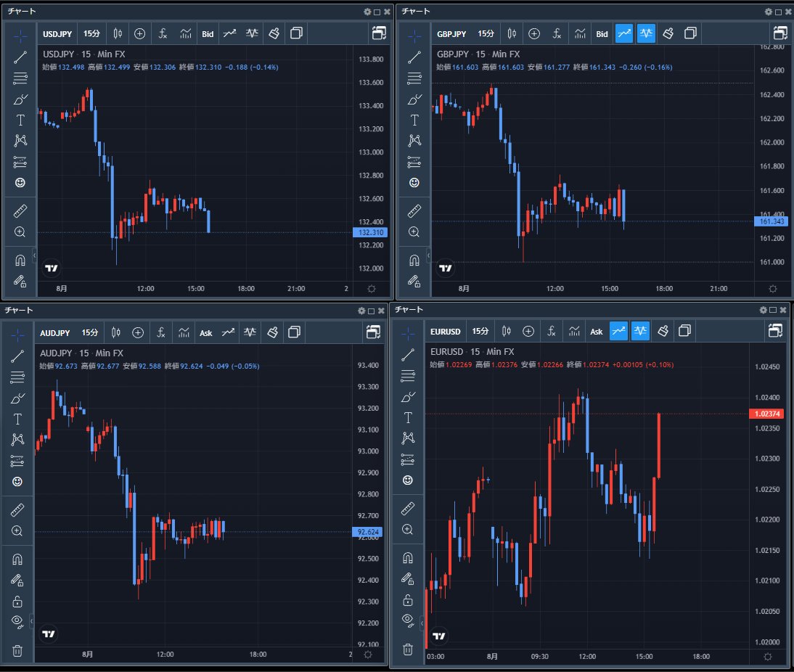This screenshot has width=794, height=672.
Task: Lock all drawings in AUDJPY chart
Action: (17, 601)
